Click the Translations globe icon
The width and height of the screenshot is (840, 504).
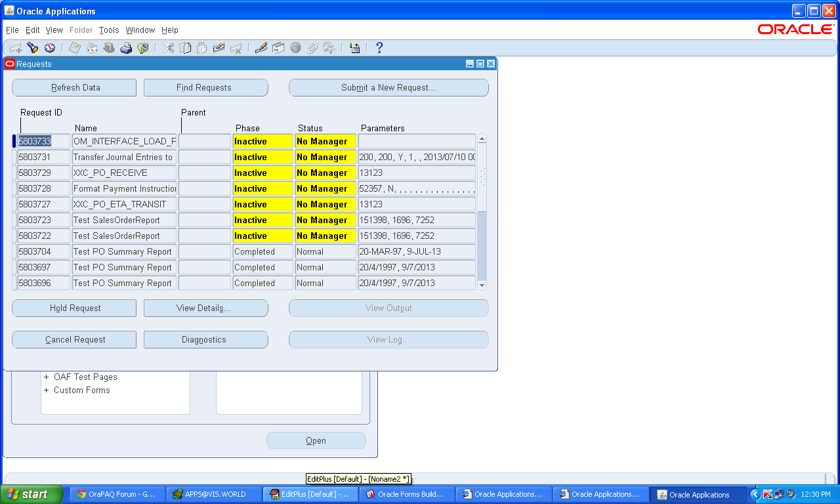pyautogui.click(x=295, y=48)
